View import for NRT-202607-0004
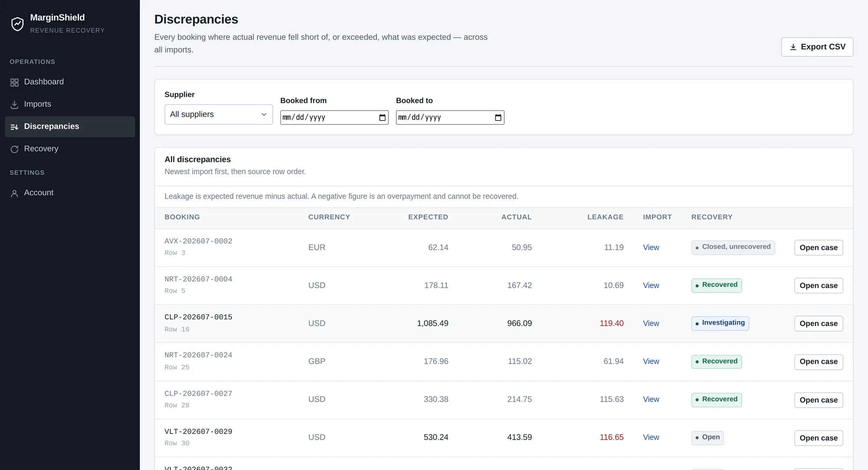 pos(651,286)
